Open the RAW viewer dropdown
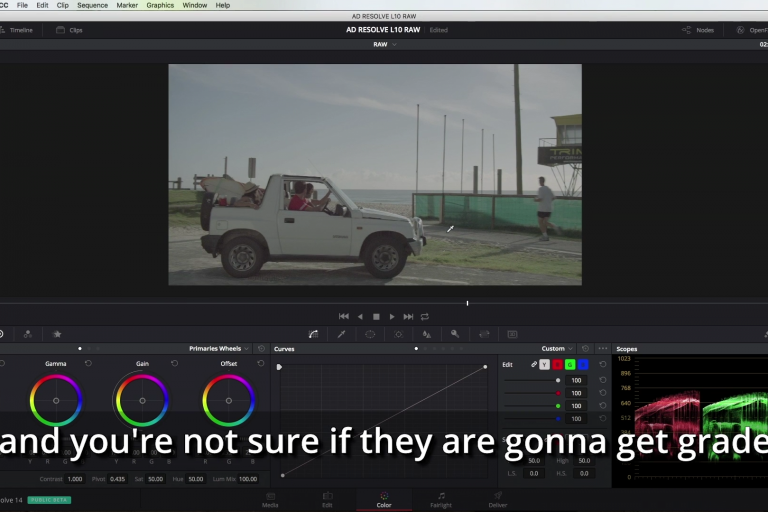This screenshot has height=512, width=768. coord(384,44)
